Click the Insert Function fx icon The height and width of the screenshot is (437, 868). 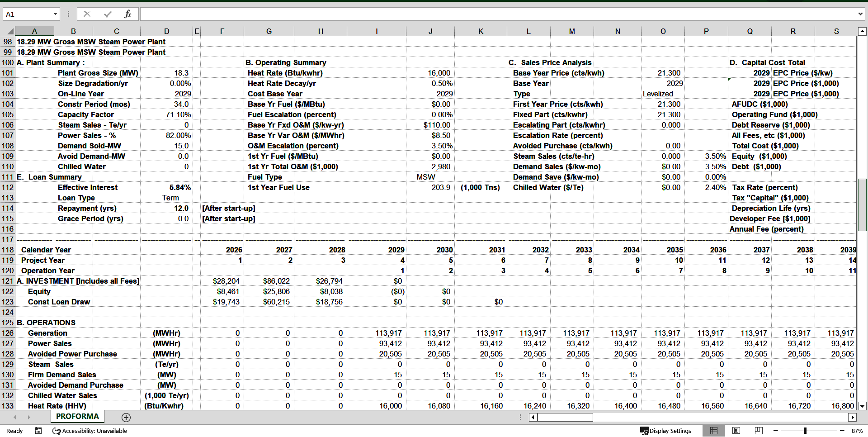tap(128, 14)
